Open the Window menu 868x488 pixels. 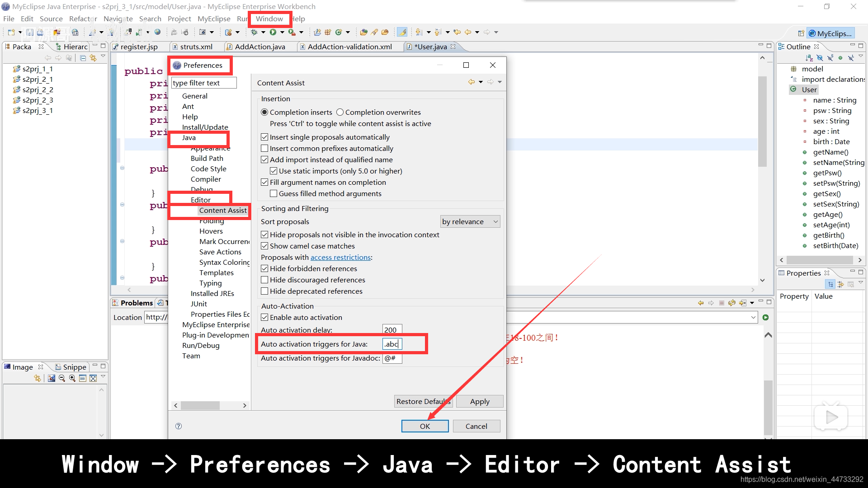coord(269,19)
